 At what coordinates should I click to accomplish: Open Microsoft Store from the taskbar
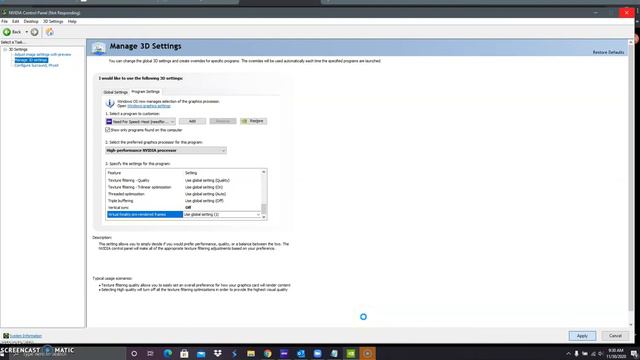tap(184, 353)
